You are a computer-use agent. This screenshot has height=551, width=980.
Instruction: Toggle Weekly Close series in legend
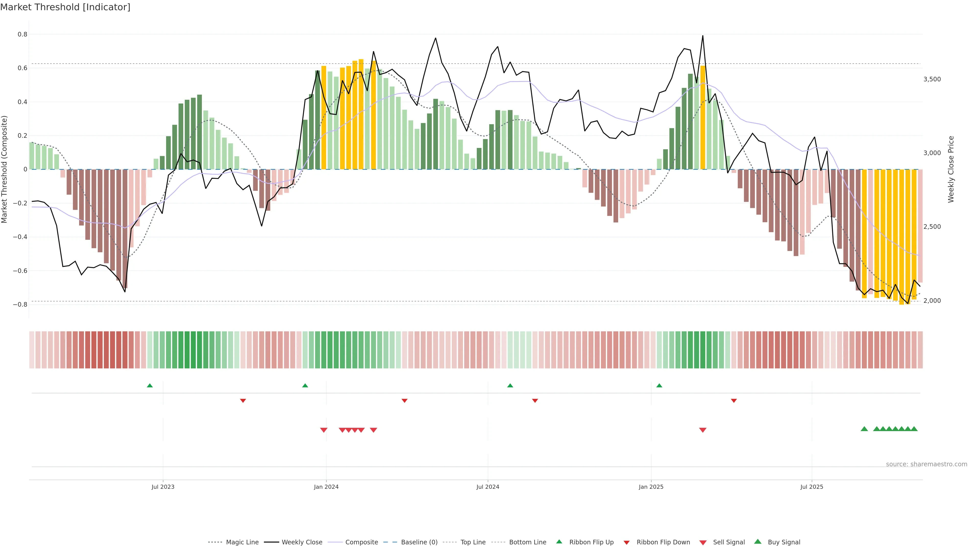tap(302, 542)
